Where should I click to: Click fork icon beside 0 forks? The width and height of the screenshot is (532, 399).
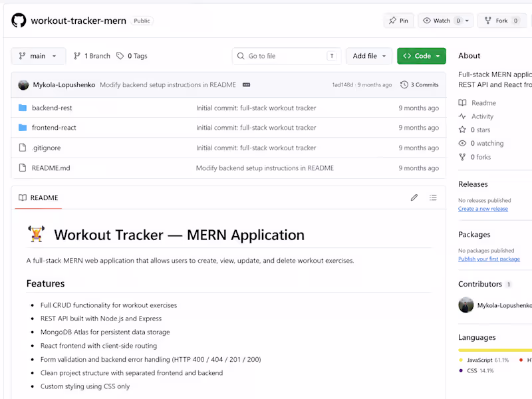[x=462, y=157]
